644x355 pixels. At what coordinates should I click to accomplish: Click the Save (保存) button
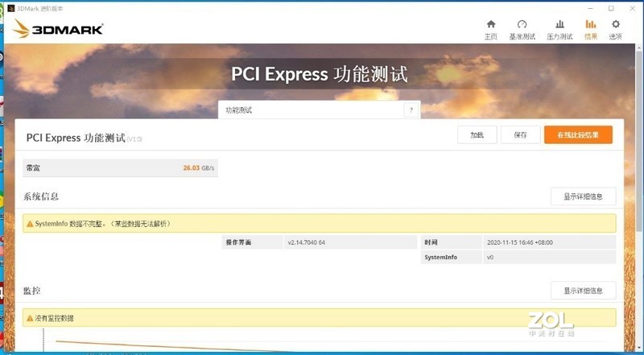[520, 134]
